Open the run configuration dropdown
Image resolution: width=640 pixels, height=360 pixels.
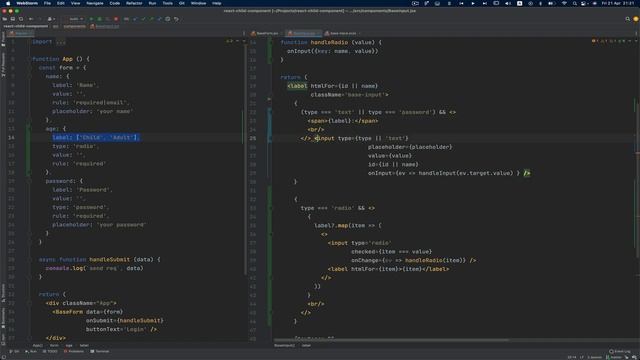76,19
